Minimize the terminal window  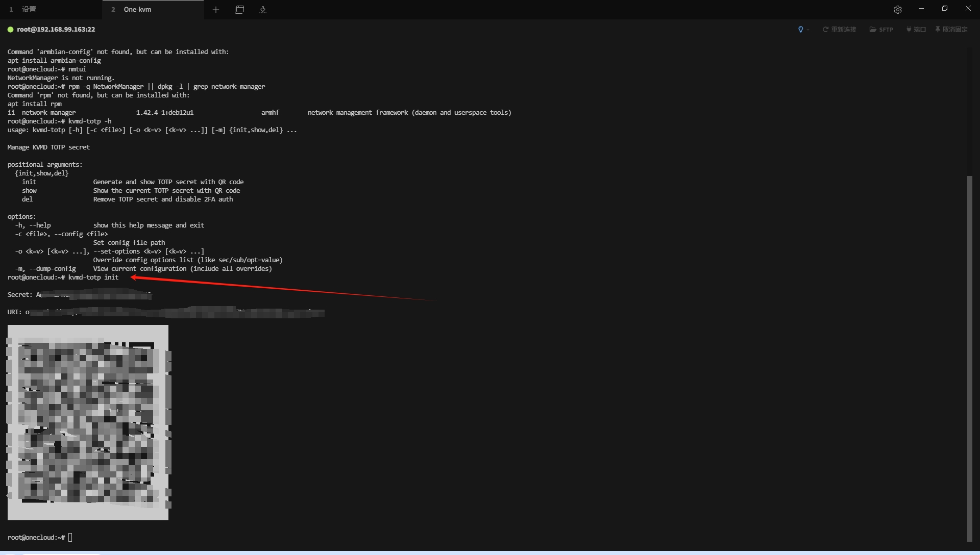pyautogui.click(x=921, y=9)
